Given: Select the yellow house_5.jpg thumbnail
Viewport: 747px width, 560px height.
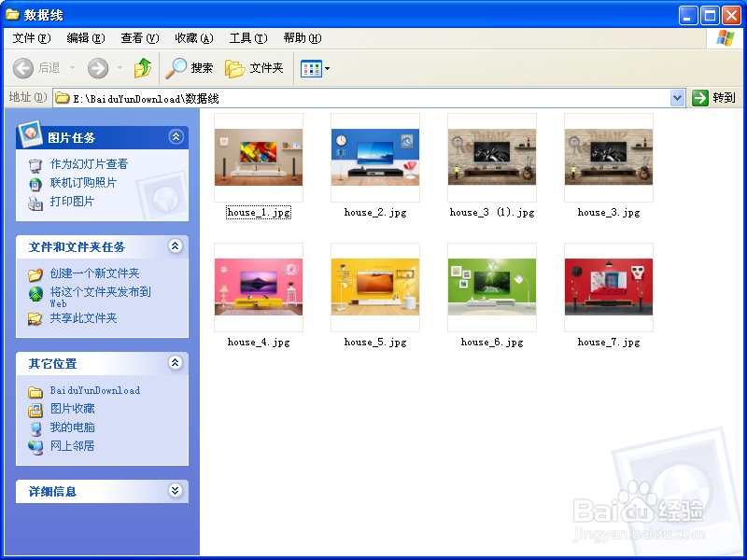Looking at the screenshot, I should pos(375,287).
